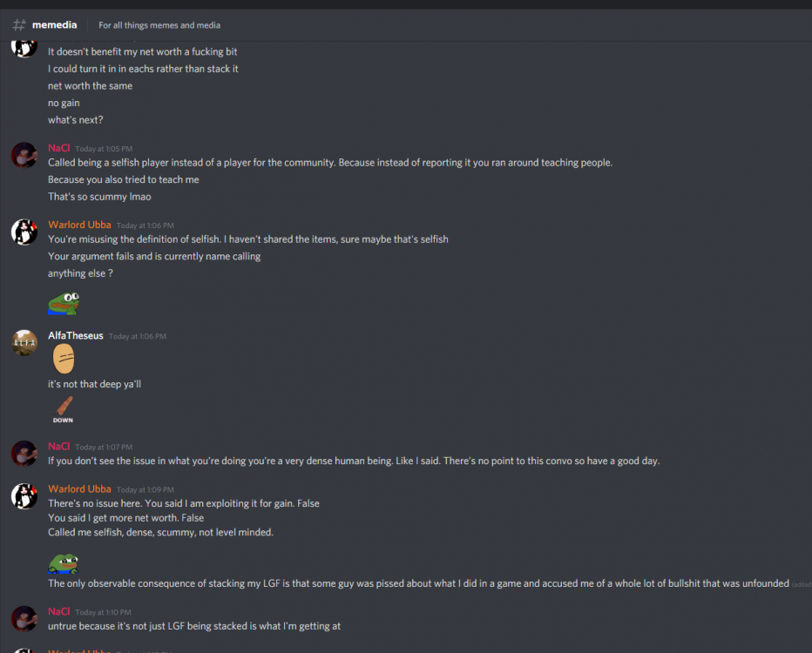Click the AlfaTheseus username
Viewport: 812px width, 653px height.
[76, 336]
